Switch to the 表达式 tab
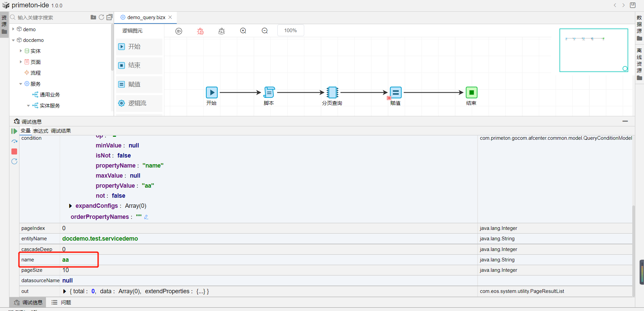 coord(41,131)
